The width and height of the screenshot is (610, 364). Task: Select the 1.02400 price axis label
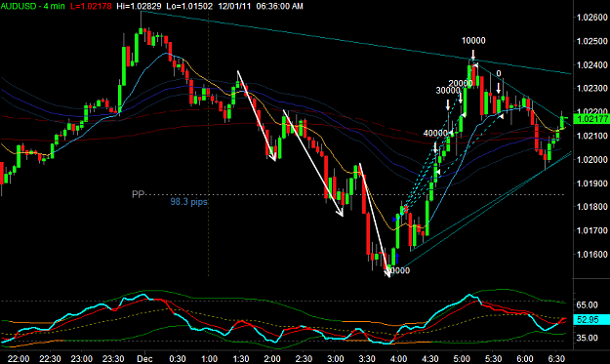(591, 64)
